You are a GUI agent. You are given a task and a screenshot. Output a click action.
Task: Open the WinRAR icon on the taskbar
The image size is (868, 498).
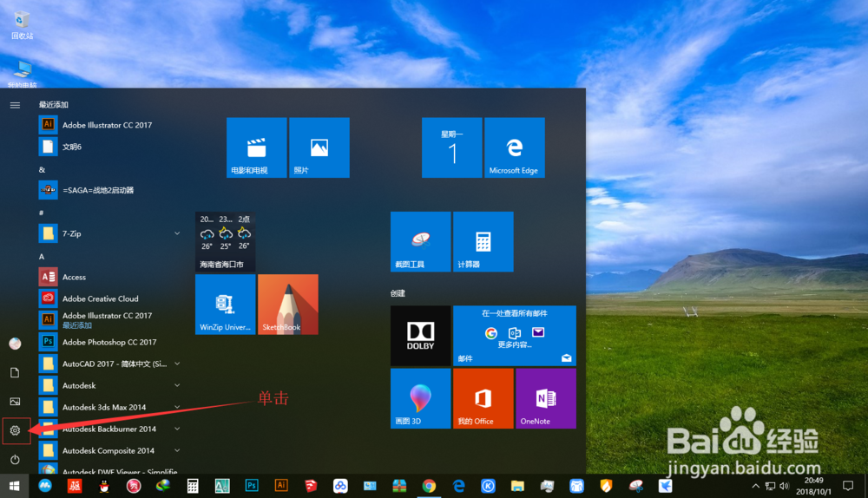click(399, 486)
